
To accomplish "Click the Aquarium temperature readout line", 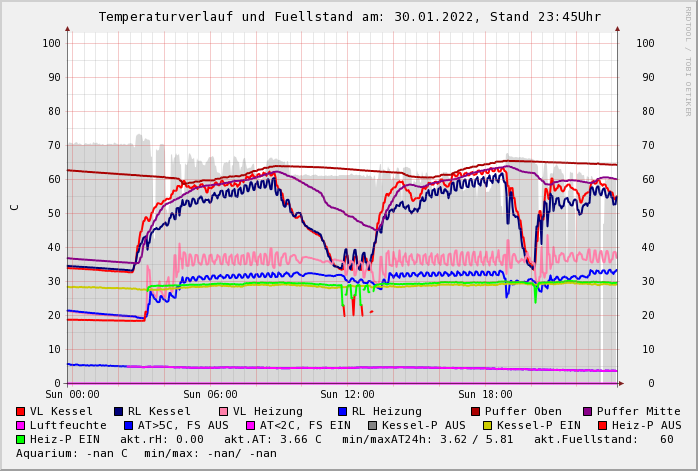I will (146, 453).
